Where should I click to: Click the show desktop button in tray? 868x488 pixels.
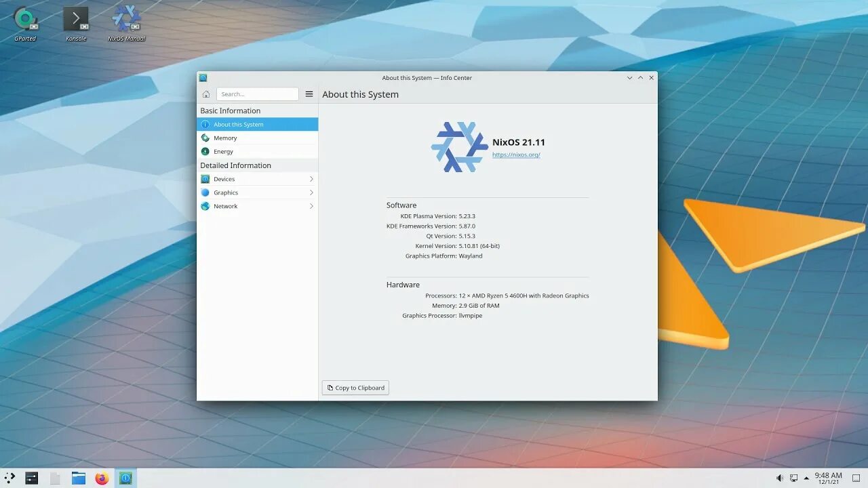(856, 479)
